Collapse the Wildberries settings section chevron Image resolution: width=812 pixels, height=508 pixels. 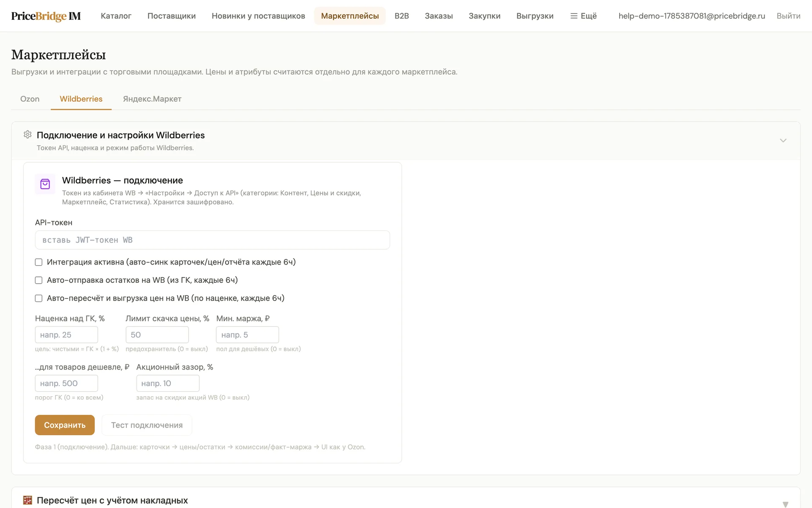pyautogui.click(x=783, y=141)
